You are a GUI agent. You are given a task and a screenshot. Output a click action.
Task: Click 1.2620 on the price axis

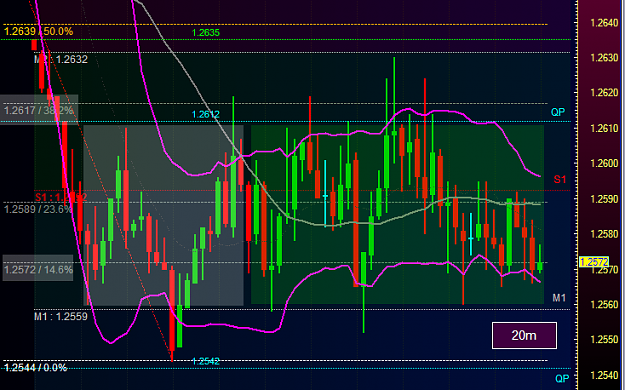[x=604, y=93]
